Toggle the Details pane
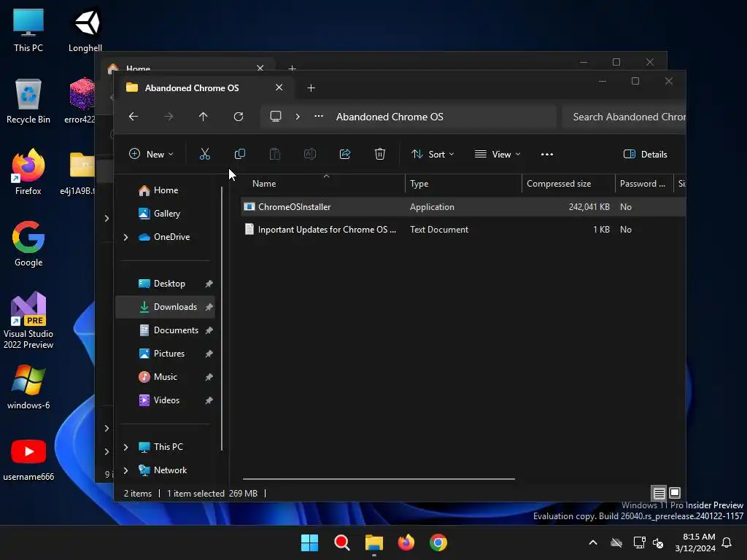 click(x=645, y=155)
